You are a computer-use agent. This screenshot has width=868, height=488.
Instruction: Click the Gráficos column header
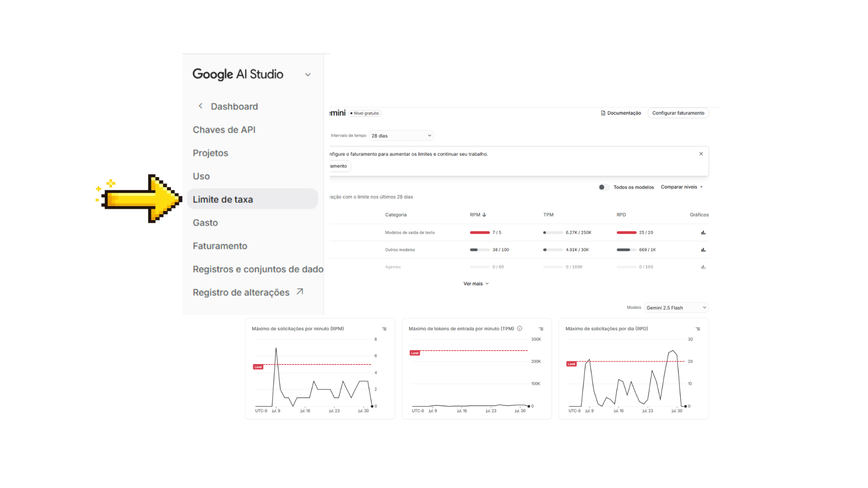click(x=699, y=215)
